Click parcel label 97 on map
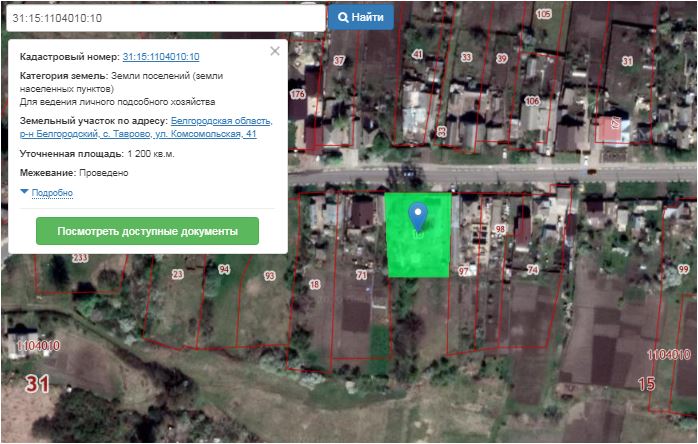This screenshot has height=444, width=698. (x=463, y=271)
